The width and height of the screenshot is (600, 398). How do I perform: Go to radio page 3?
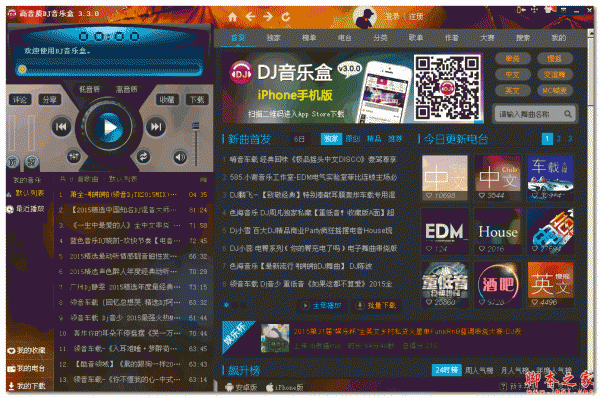(570, 139)
